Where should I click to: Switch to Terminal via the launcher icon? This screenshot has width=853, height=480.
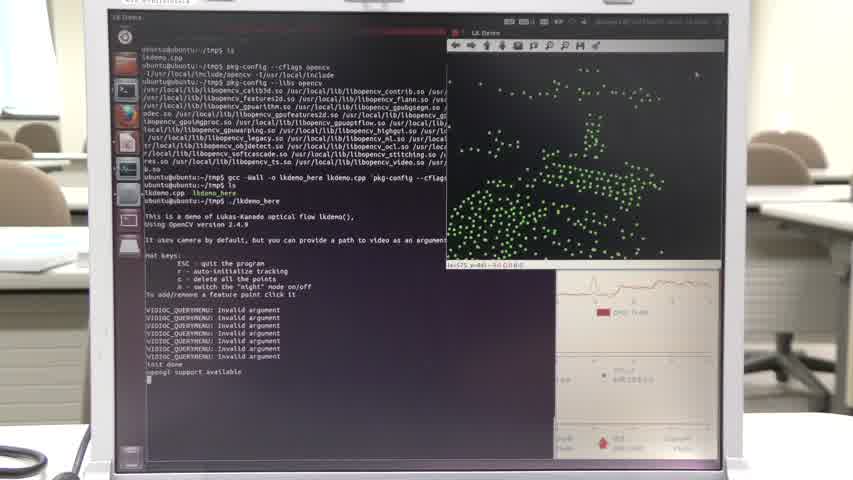click(127, 90)
